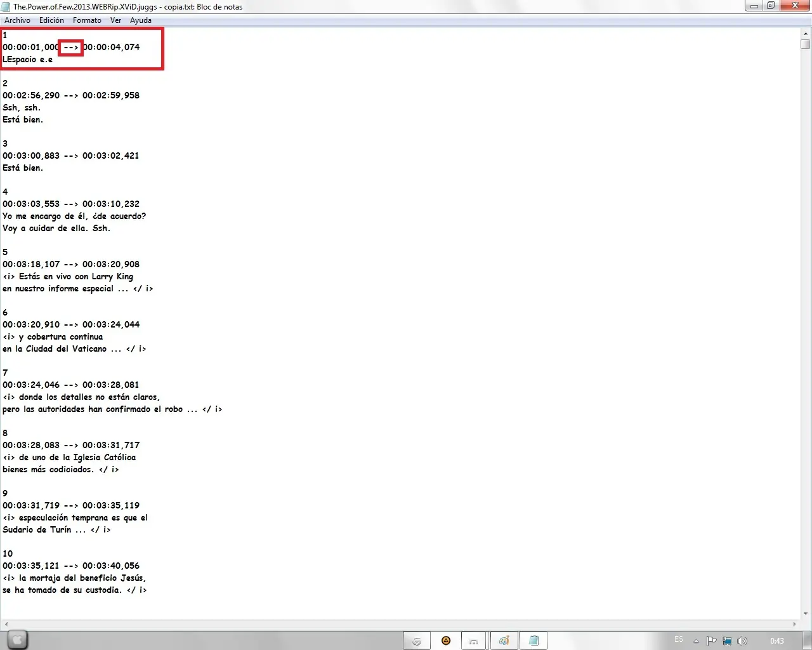Click line 'se ha tomado de su custodia.'
The height and width of the screenshot is (650, 812).
[x=62, y=590]
